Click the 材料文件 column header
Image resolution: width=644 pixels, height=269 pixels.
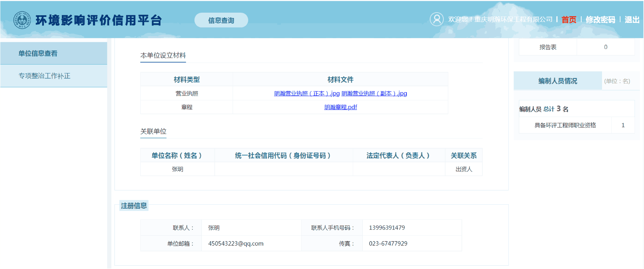(x=340, y=80)
